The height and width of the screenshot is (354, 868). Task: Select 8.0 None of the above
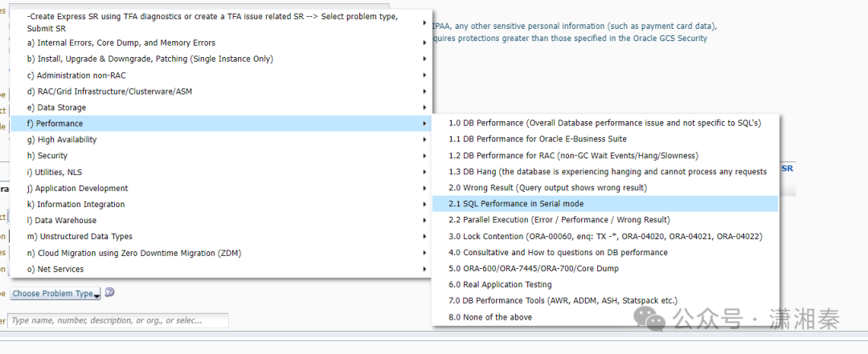(490, 317)
